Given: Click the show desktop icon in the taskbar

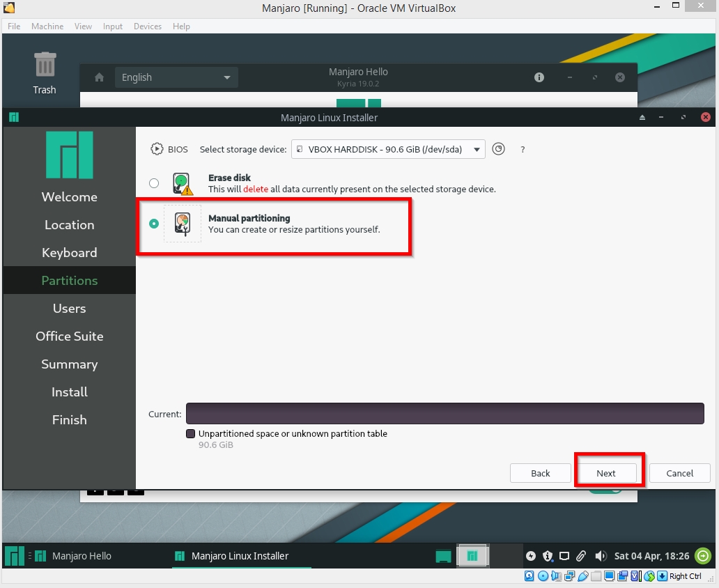Looking at the screenshot, I should (443, 556).
